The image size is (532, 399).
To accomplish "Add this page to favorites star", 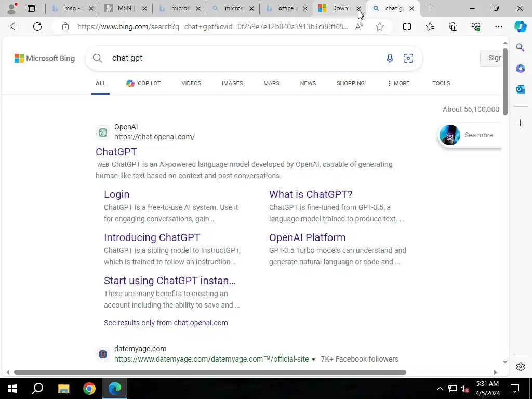I will click(380, 26).
